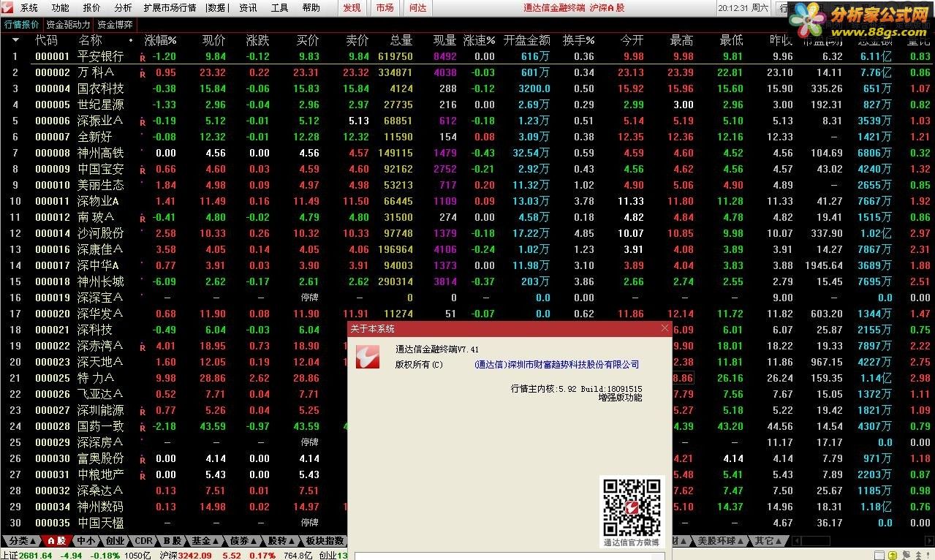Click the R marker beside 深赤湾A
Viewport: 935px width, 560px height.
pos(143,347)
